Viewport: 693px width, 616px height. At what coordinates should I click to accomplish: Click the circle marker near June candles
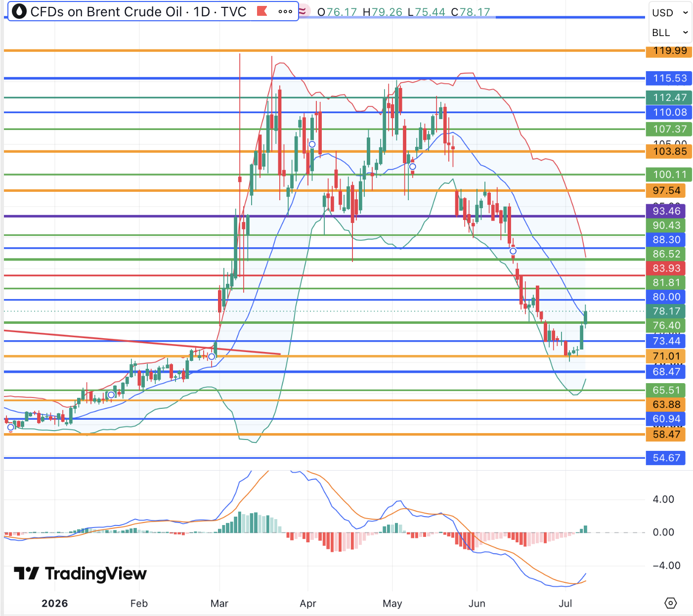click(x=513, y=251)
